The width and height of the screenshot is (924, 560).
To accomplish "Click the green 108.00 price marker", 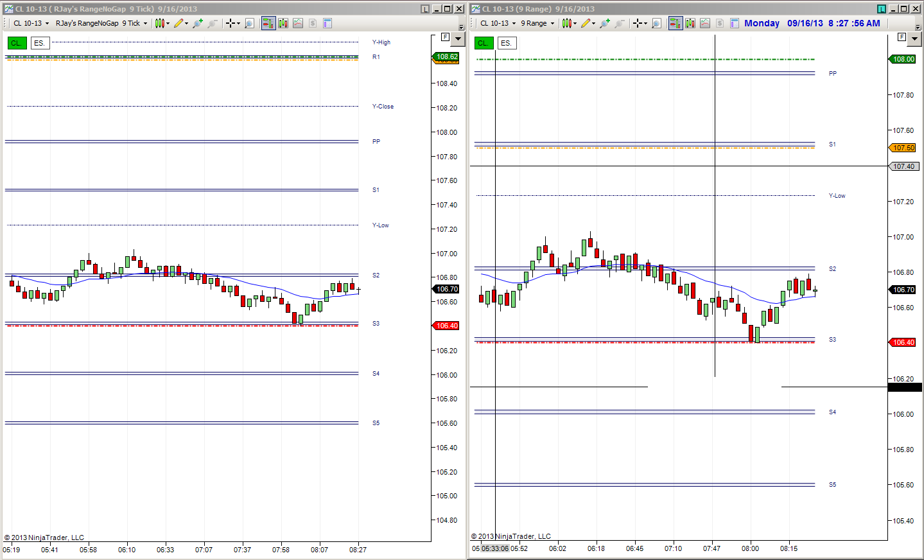I will (x=903, y=59).
